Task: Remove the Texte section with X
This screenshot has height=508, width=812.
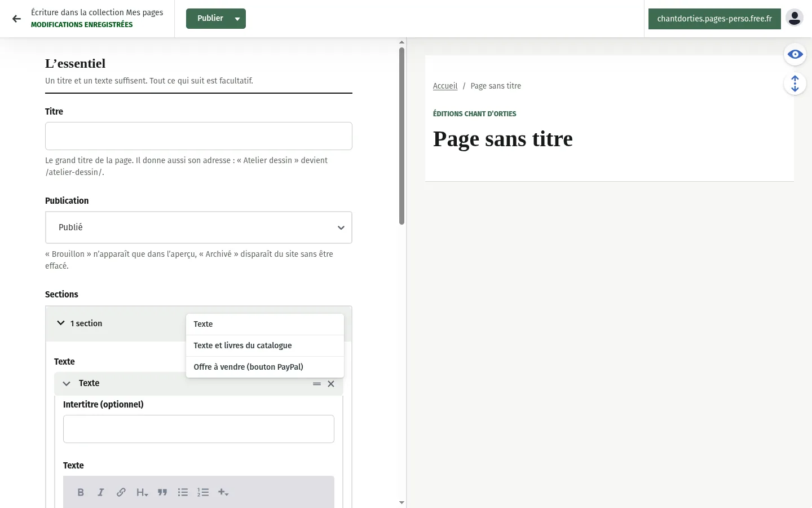Action: (x=331, y=384)
